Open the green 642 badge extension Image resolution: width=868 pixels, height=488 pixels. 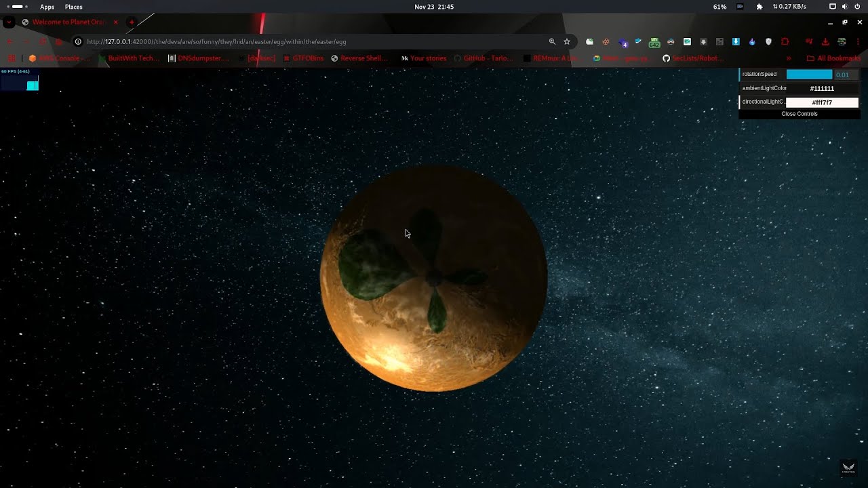click(654, 42)
